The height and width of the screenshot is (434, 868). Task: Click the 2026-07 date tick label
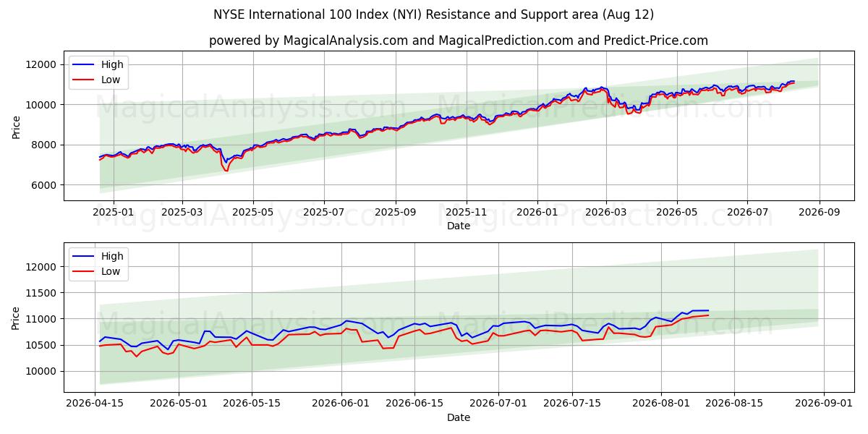click(x=748, y=212)
